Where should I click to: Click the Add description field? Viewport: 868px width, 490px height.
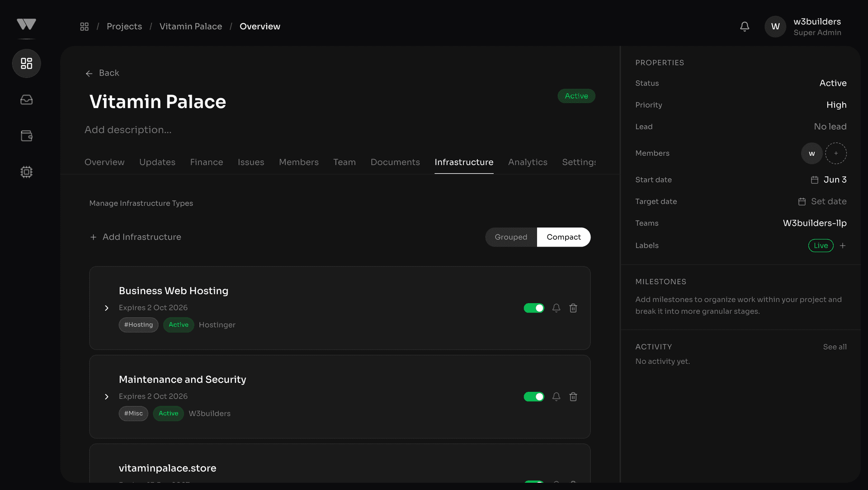pos(128,130)
